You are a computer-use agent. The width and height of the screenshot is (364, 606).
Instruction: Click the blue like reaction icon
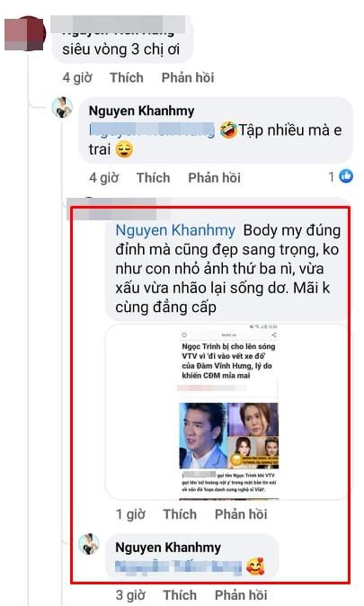[x=346, y=176]
